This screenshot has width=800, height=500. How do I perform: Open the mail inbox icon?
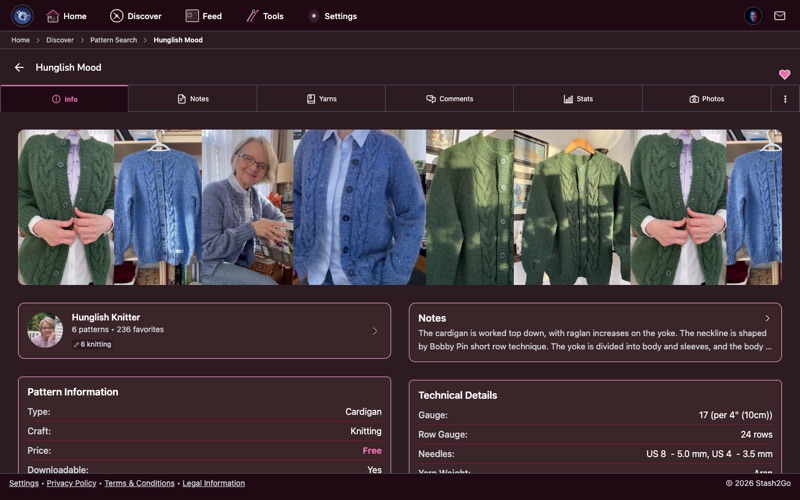(779, 16)
